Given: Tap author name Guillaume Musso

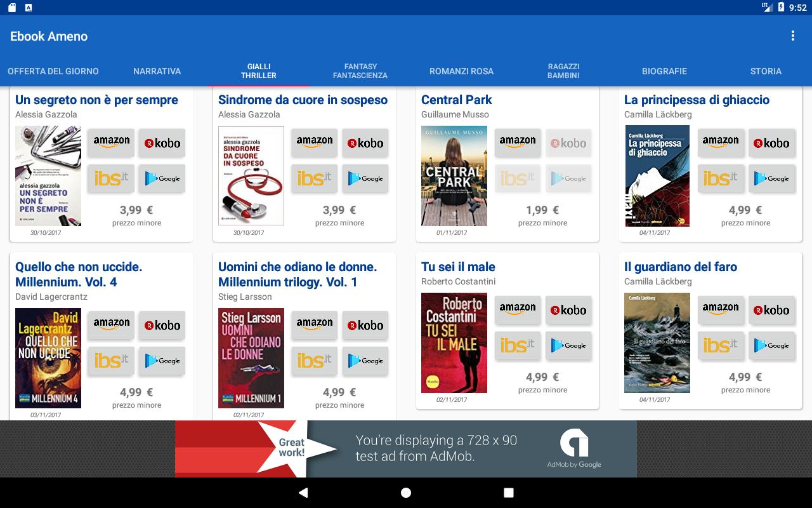Looking at the screenshot, I should click(455, 114).
